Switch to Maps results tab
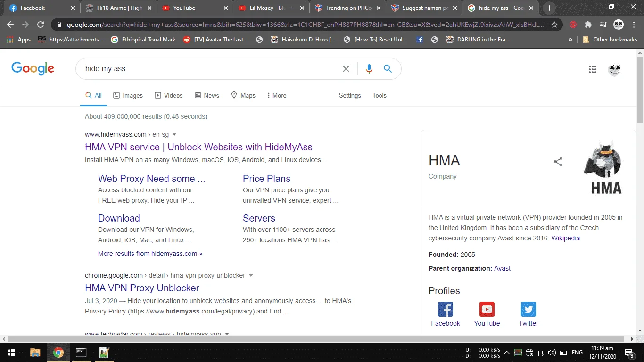 point(243,95)
